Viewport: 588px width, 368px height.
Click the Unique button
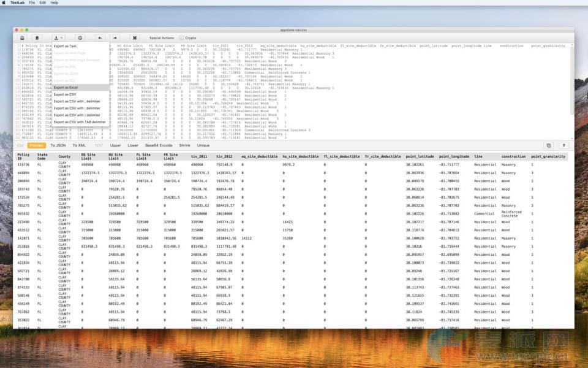pos(203,145)
